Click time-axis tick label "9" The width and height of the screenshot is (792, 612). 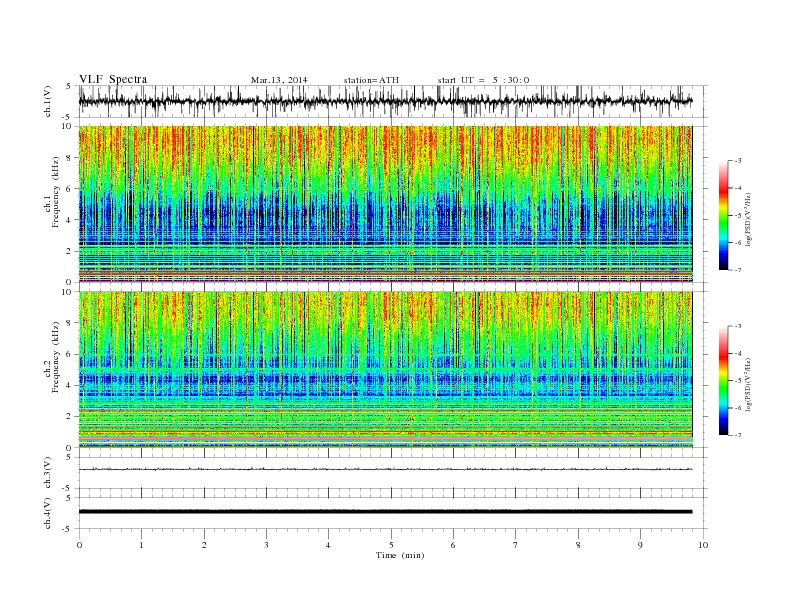coord(640,545)
